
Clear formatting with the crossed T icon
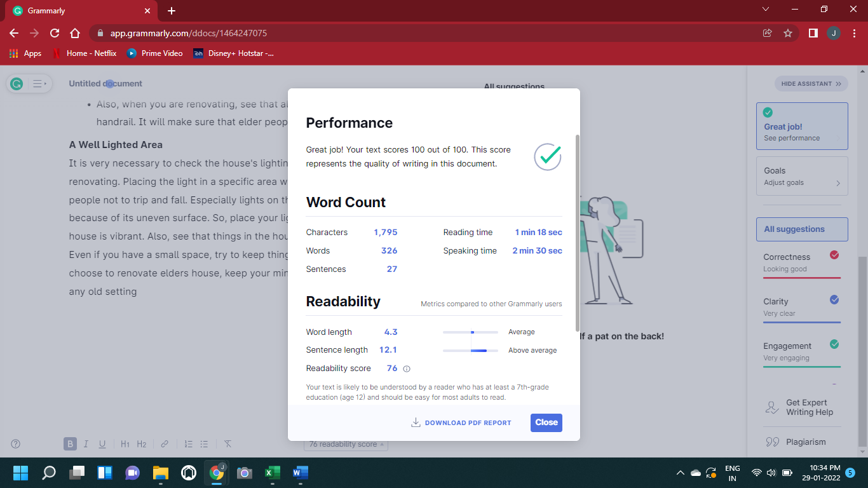pyautogui.click(x=227, y=444)
